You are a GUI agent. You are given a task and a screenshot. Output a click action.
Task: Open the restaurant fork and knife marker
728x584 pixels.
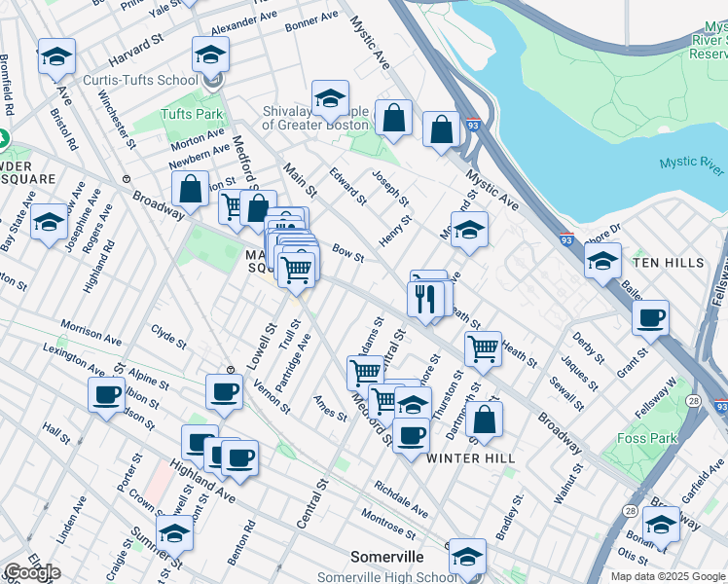(x=423, y=300)
